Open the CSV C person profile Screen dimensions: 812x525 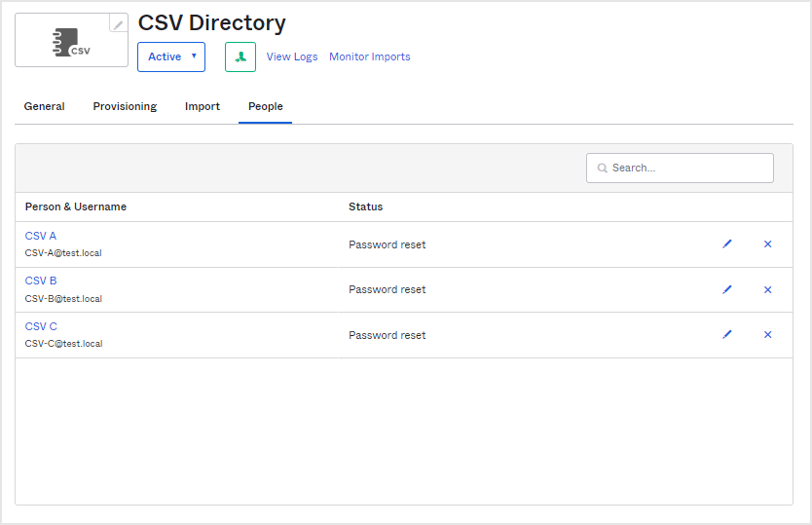pos(41,326)
